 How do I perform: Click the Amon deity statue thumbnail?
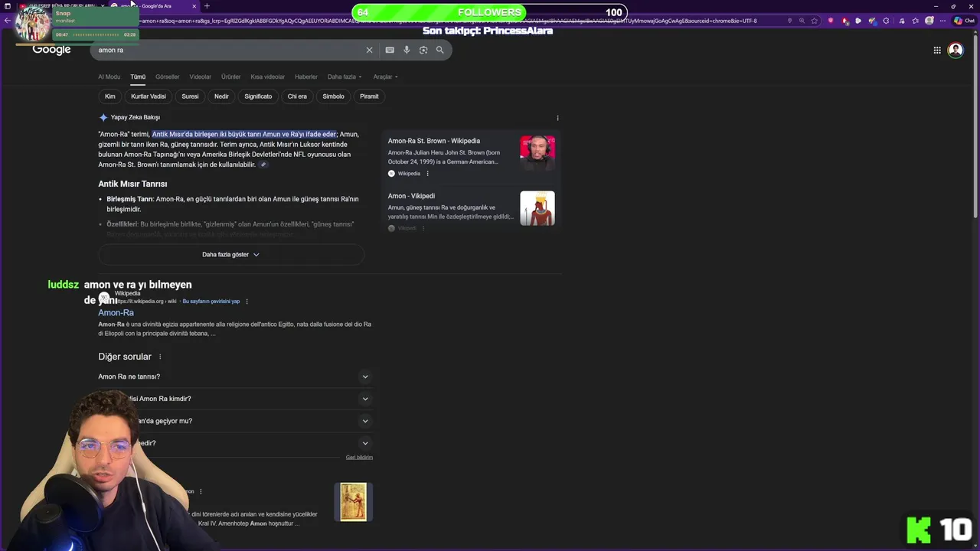pos(537,208)
